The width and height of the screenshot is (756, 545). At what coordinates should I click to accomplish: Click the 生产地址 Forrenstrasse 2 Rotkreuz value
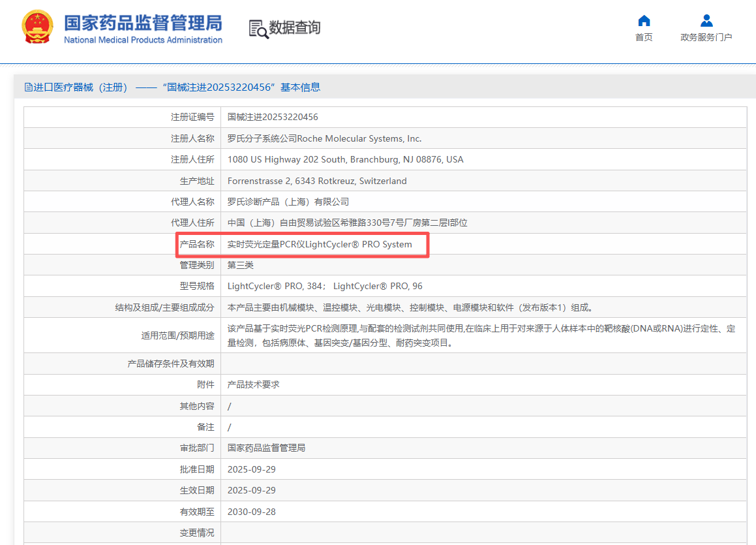[x=317, y=181]
